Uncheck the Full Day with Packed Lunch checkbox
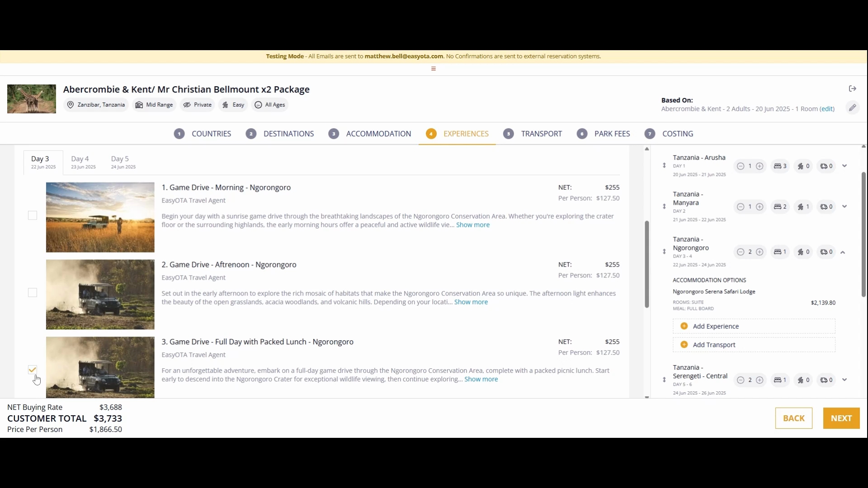 [33, 370]
